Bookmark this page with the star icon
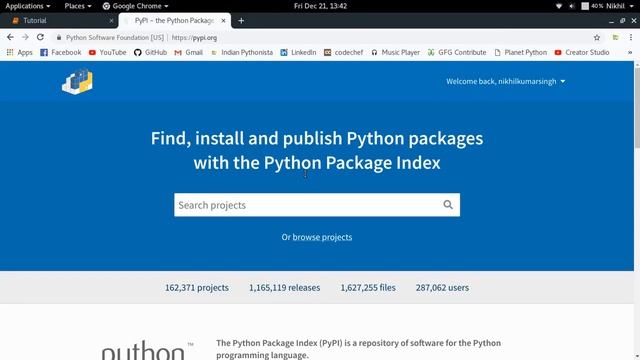This screenshot has width=640, height=360. tap(597, 38)
